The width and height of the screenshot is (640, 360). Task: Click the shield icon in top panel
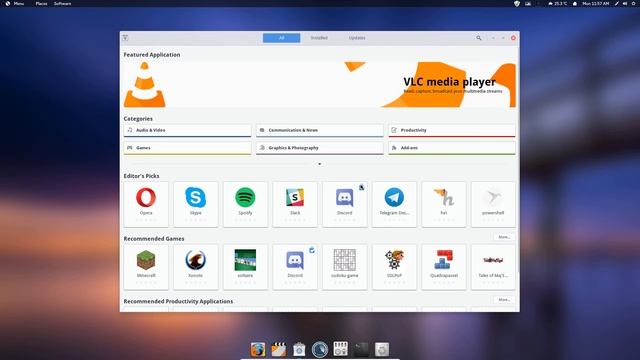[x=517, y=4]
